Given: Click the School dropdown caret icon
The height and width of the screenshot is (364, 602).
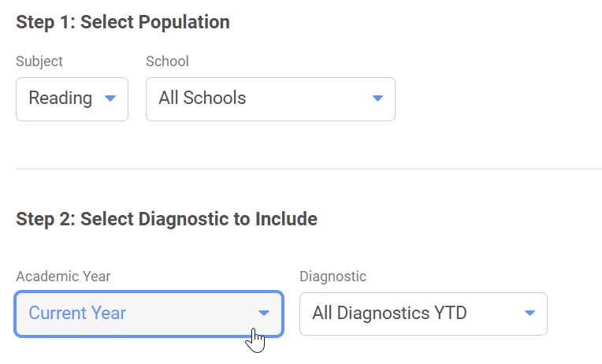Looking at the screenshot, I should 377,98.
